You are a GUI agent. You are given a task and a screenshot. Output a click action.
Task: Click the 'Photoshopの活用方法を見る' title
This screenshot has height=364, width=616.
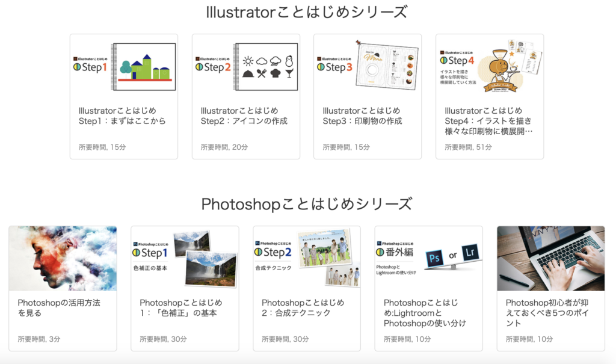(x=59, y=308)
